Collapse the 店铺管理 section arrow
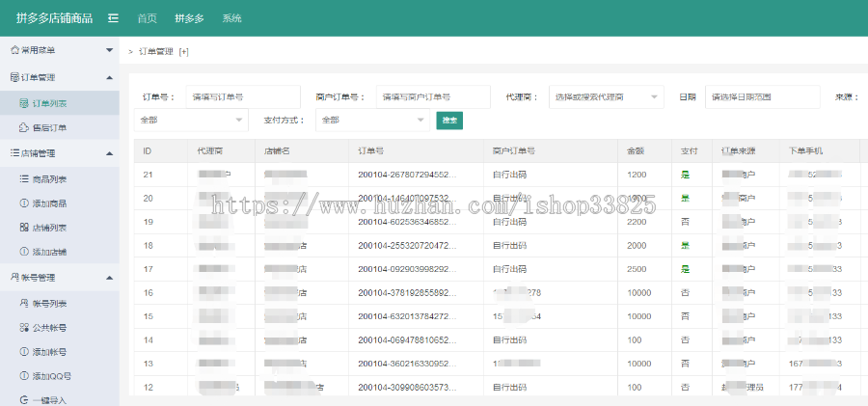868x406 pixels. pyautogui.click(x=110, y=153)
